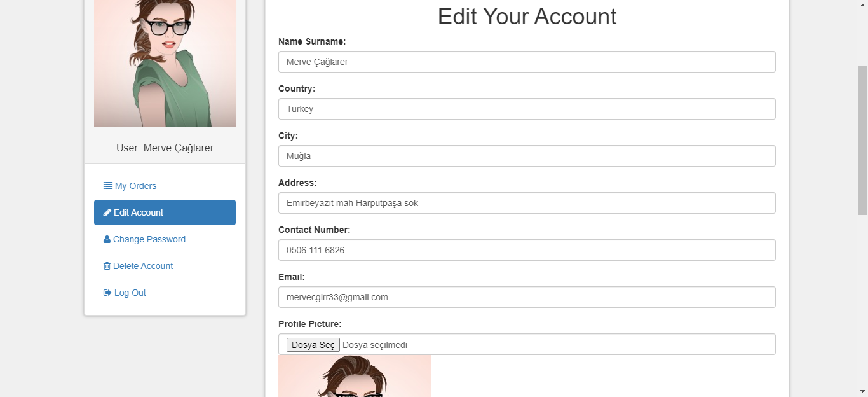Log Out of the account

[130, 292]
